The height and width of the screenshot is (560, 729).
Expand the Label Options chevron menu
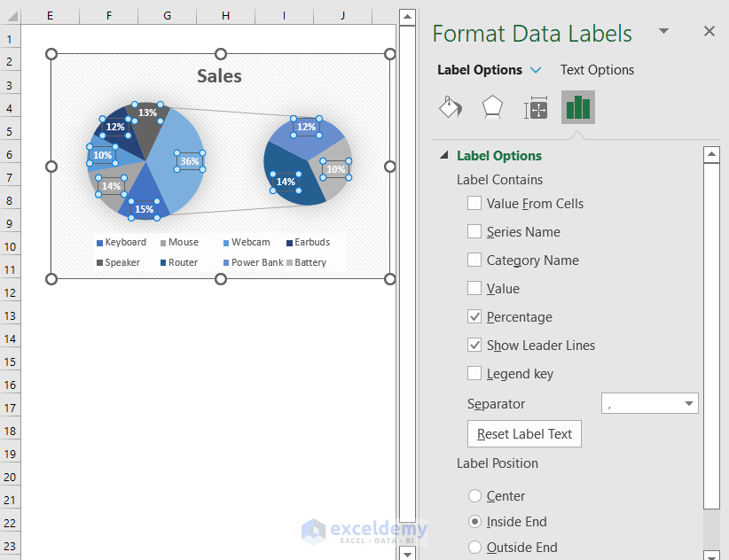pyautogui.click(x=536, y=70)
